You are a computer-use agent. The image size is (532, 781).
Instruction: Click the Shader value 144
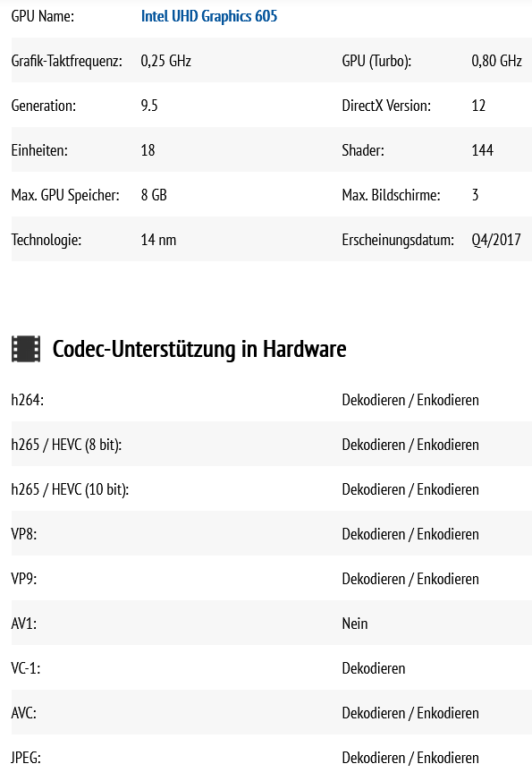point(482,150)
